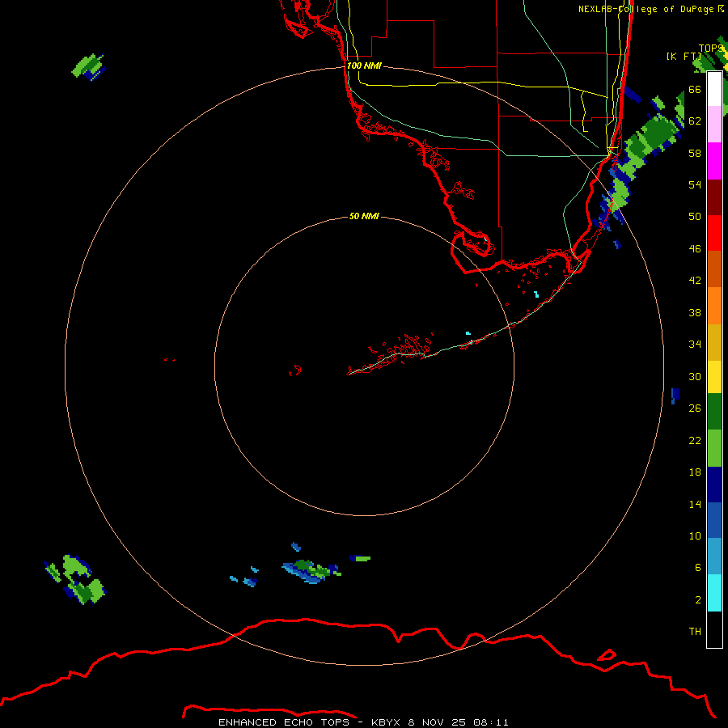Select the dark green legend swatch
The image size is (728, 728).
714,412
